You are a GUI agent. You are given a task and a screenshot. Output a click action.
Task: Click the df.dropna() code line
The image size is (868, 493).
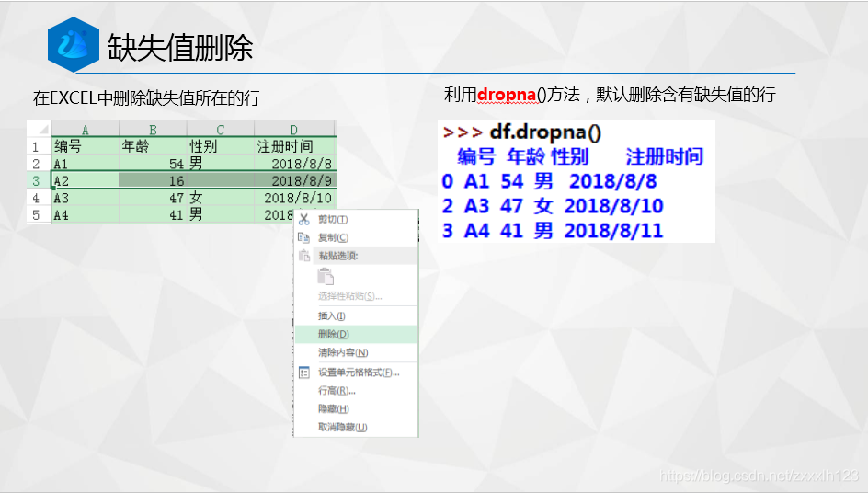[522, 132]
